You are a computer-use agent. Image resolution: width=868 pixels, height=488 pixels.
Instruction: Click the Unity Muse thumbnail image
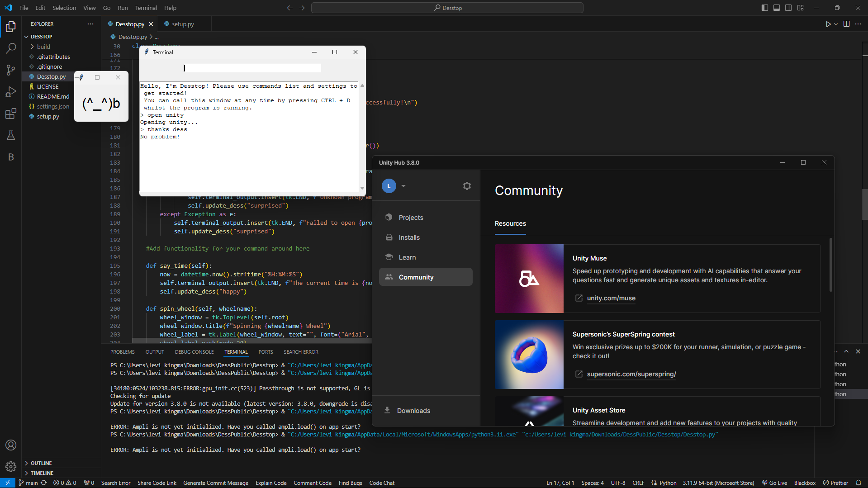point(529,279)
